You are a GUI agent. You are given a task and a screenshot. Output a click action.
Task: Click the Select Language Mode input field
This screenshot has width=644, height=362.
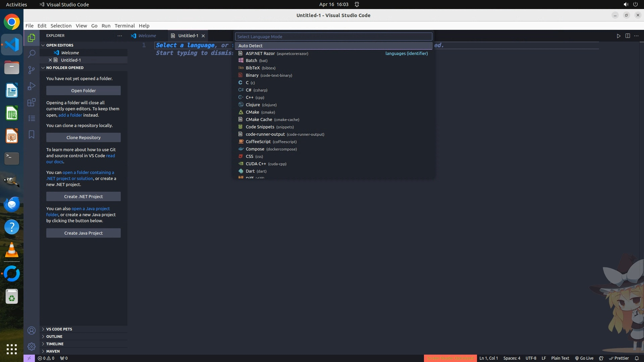coord(333,37)
